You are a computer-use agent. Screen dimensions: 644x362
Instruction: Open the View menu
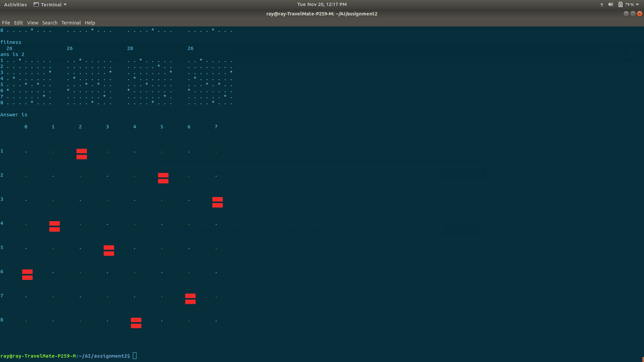coord(33,23)
